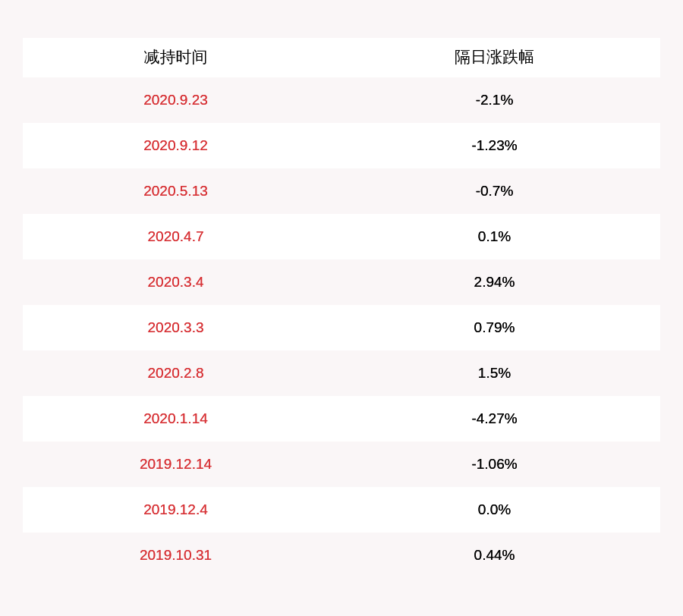Open the 2020.2.8 date entry
The height and width of the screenshot is (616, 683).
click(x=175, y=372)
